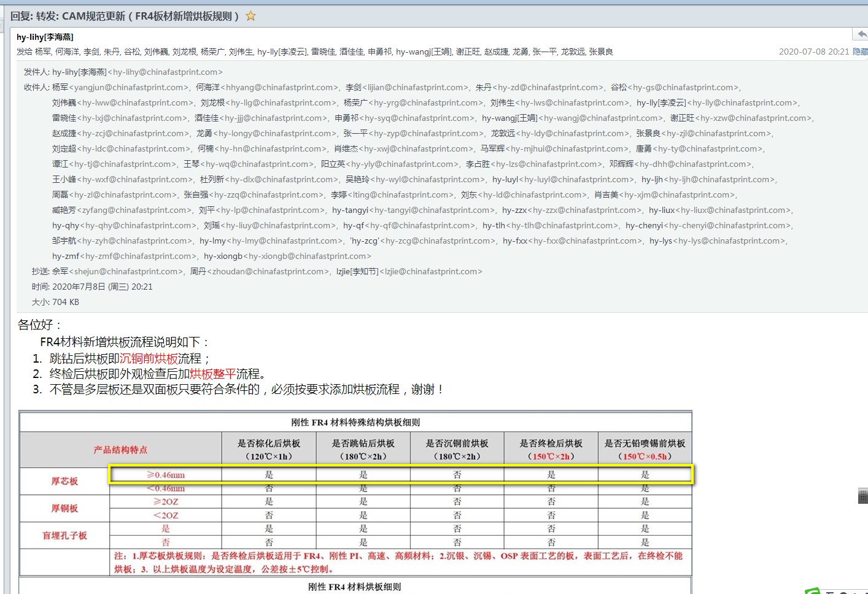Click sender name hy-lihy[李海燕] in header
This screenshot has width=868, height=594.
pos(45,37)
